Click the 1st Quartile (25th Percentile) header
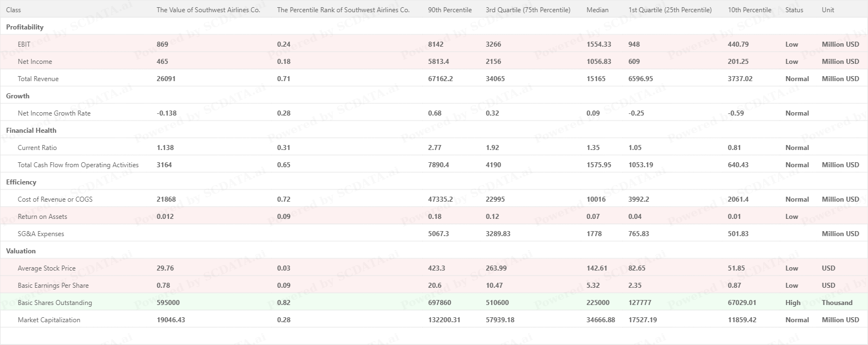Viewport: 868px width, 345px height. (670, 10)
